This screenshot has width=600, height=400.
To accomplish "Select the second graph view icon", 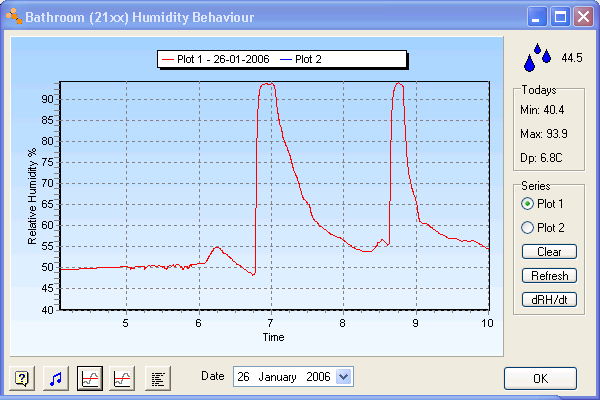I will [123, 378].
